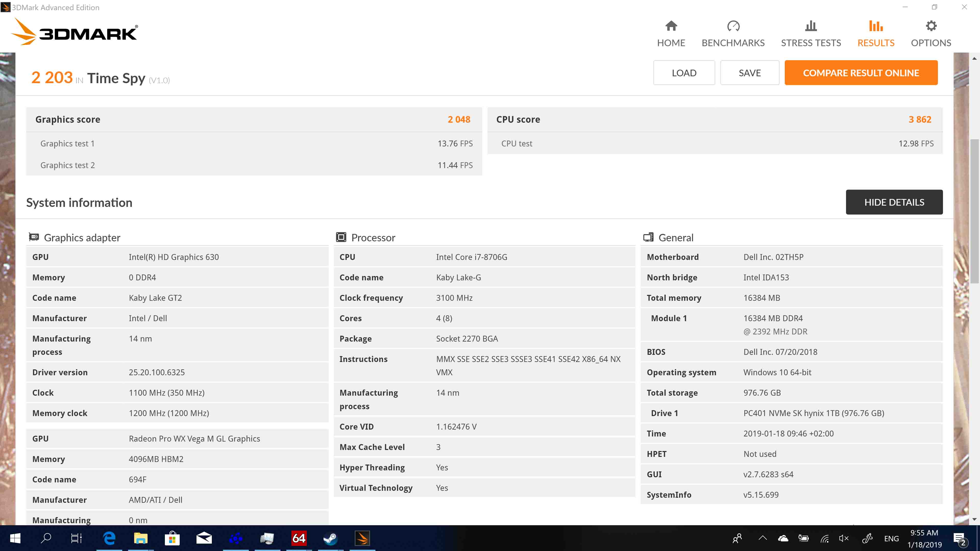Open Benchmarks via the gauge icon
Image resolution: width=980 pixels, height=551 pixels.
point(733,26)
